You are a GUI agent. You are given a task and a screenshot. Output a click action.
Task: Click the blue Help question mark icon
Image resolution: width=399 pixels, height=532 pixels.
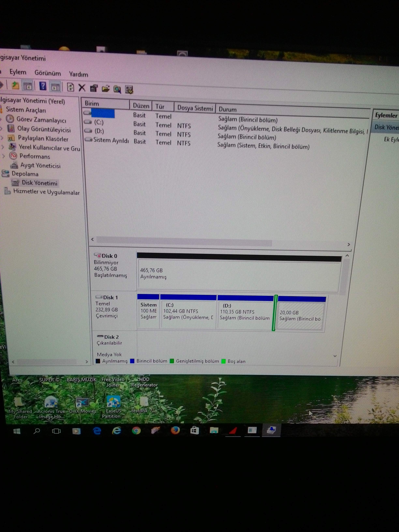click(43, 86)
